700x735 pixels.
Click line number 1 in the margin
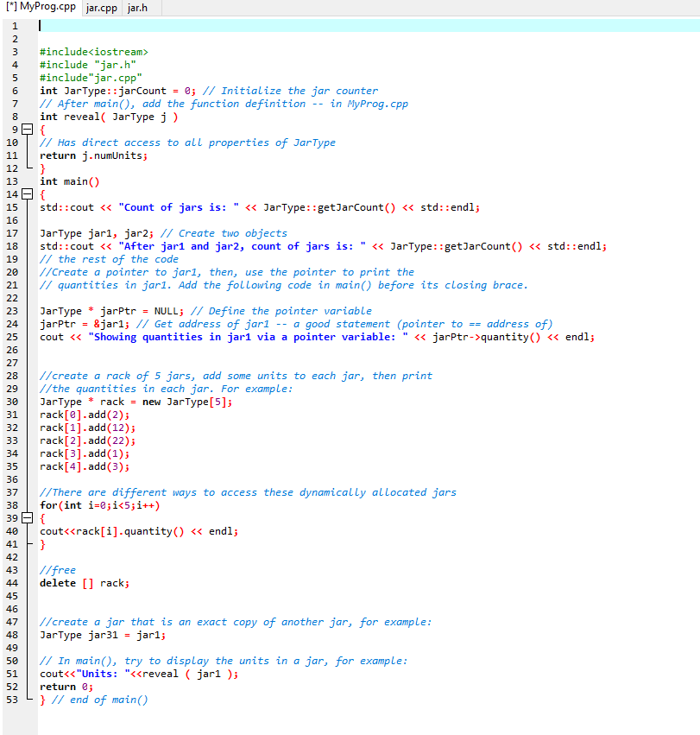[x=15, y=25]
